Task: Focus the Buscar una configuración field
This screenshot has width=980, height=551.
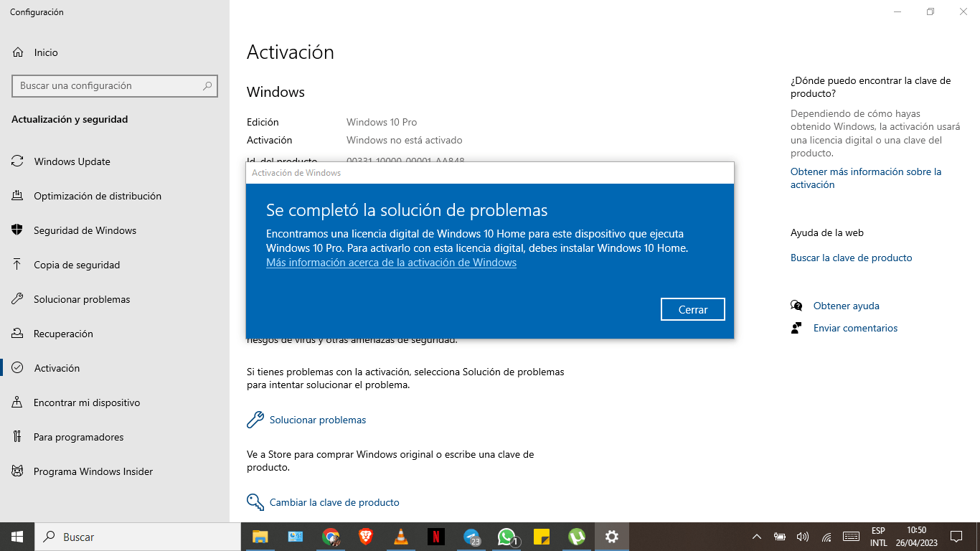Action: pos(115,86)
